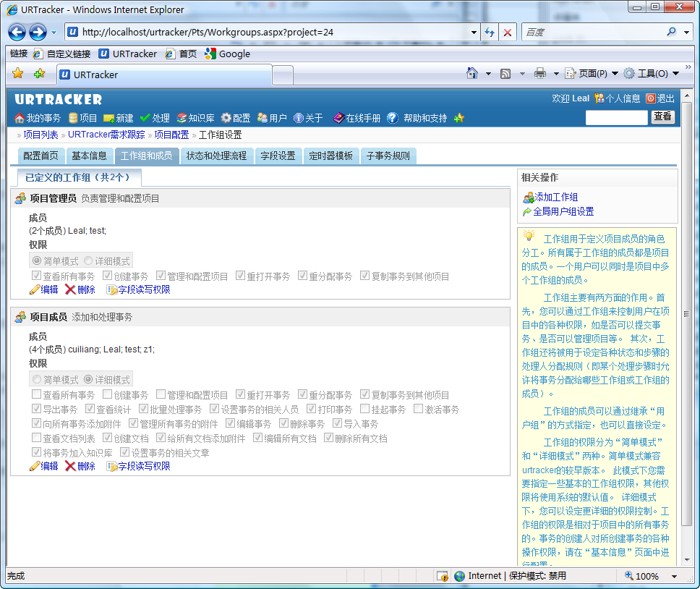Click the Print icon in command bar
The height and width of the screenshot is (589, 700).
540,73
